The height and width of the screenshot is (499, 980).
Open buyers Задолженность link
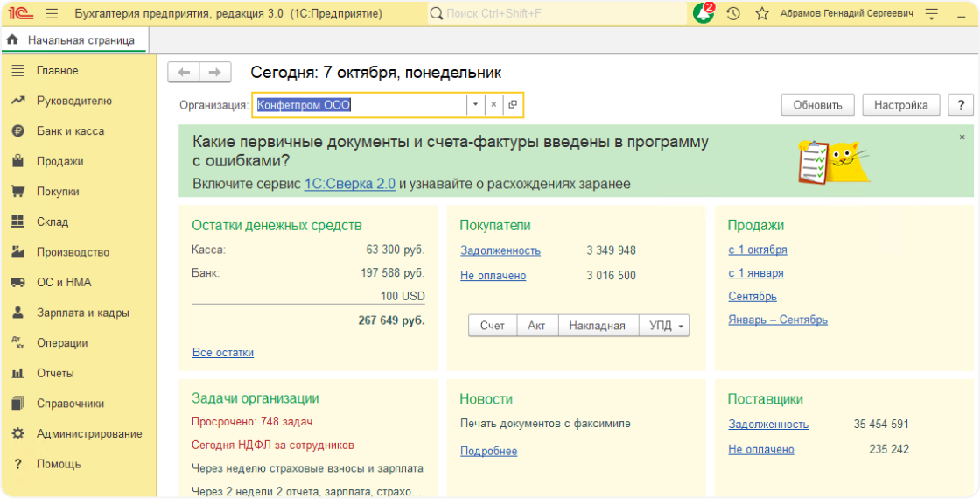click(500, 250)
